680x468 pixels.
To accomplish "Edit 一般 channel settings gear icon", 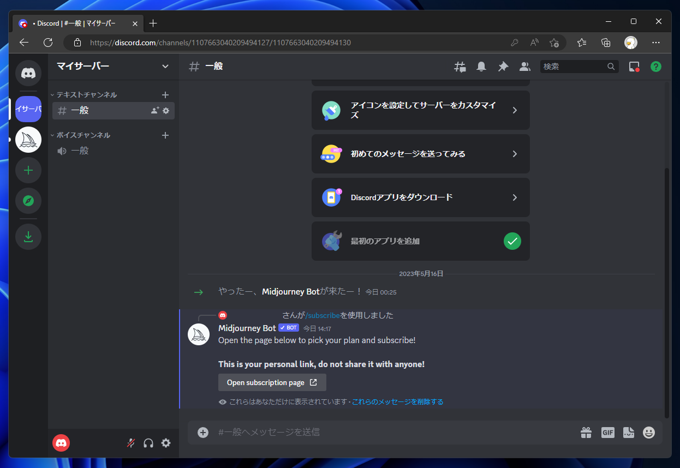I will click(x=166, y=111).
